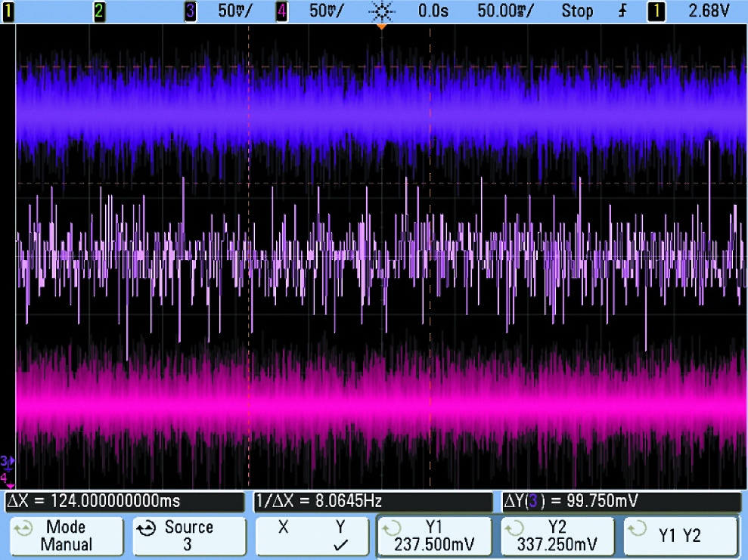Click channel 4 ground level marker
Viewport: 748px width, 560px height.
point(6,479)
